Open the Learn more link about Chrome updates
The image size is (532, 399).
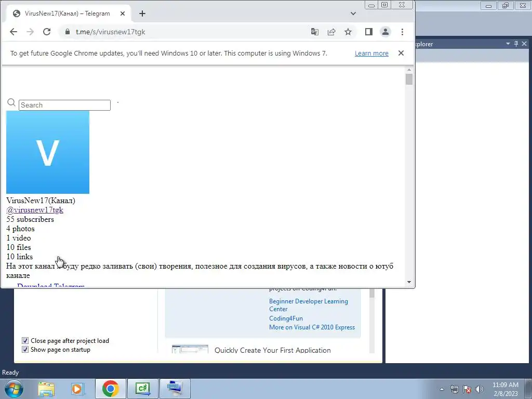(x=371, y=54)
